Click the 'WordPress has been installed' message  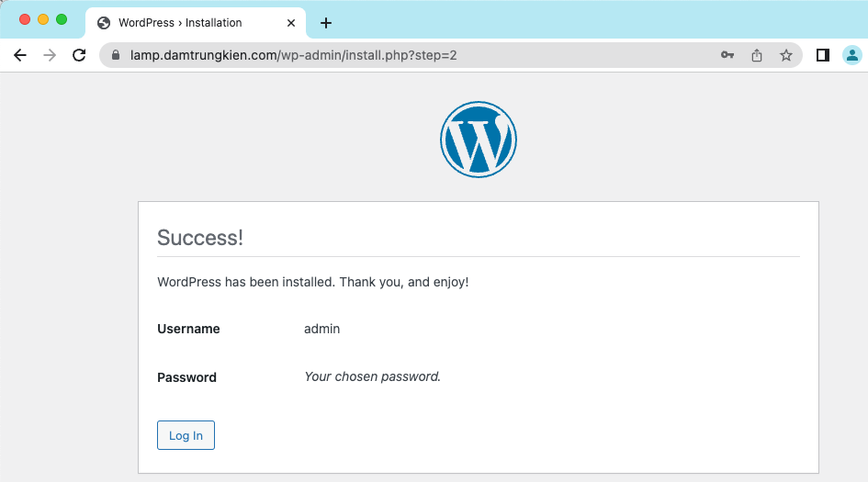tap(313, 282)
